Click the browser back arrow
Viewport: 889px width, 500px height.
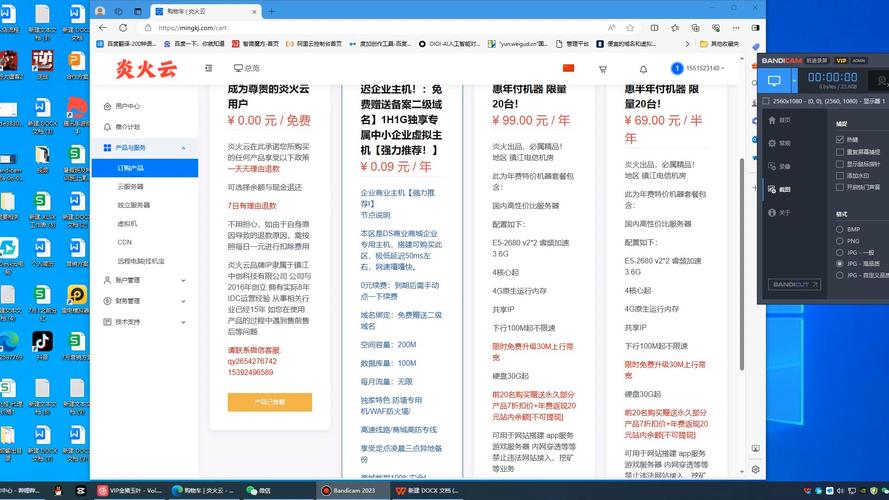[x=103, y=27]
